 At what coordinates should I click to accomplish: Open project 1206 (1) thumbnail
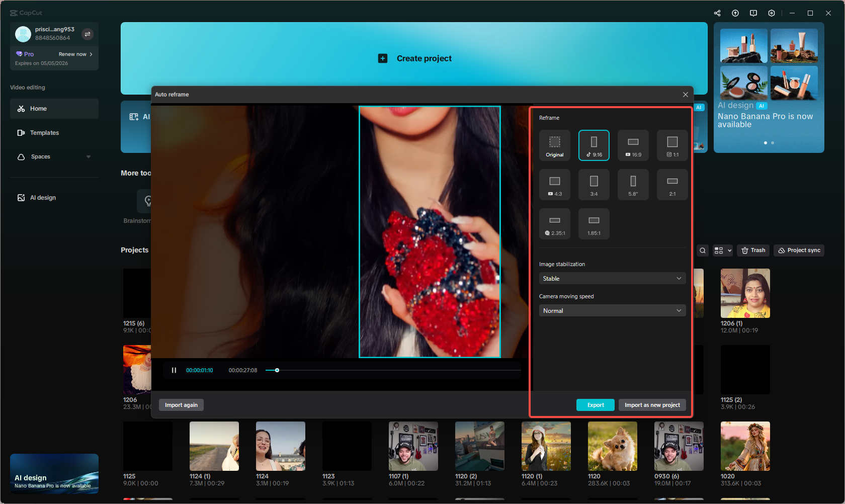pyautogui.click(x=745, y=293)
